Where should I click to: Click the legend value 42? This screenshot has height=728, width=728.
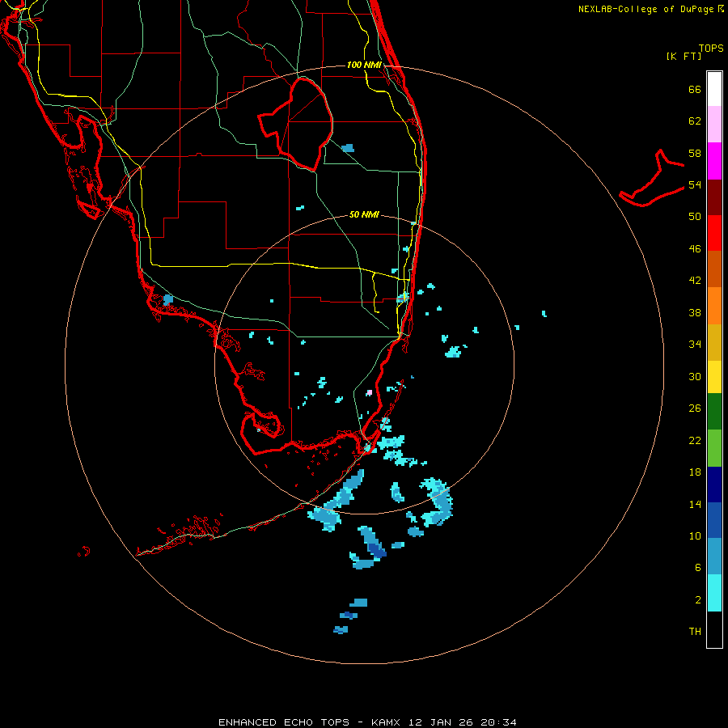point(695,281)
